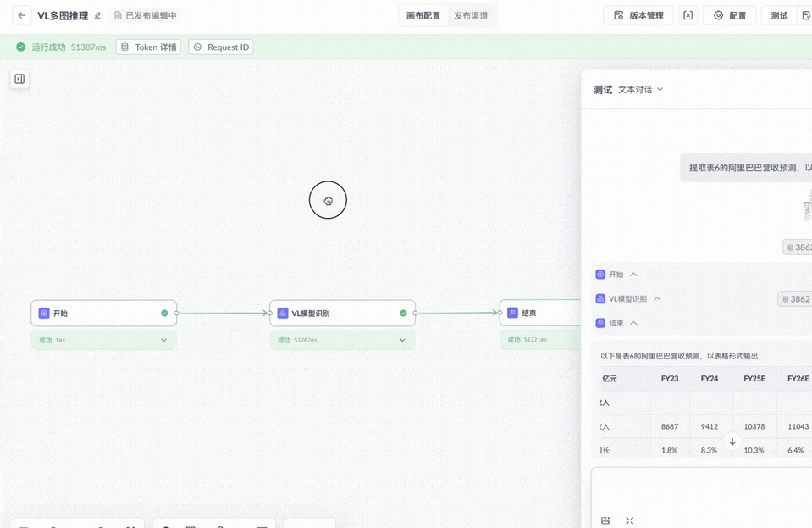This screenshot has width=812, height=528.
Task: Click the Request ID button
Action: click(x=221, y=47)
